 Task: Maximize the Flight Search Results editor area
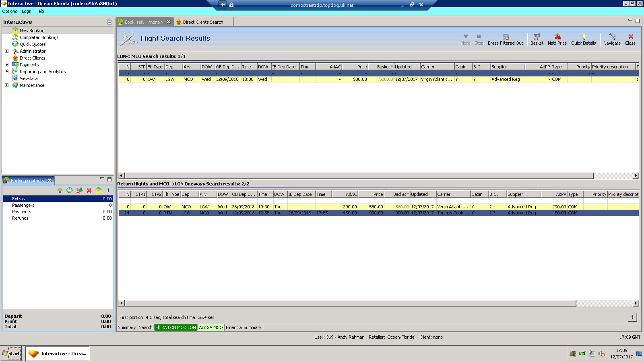coord(638,21)
